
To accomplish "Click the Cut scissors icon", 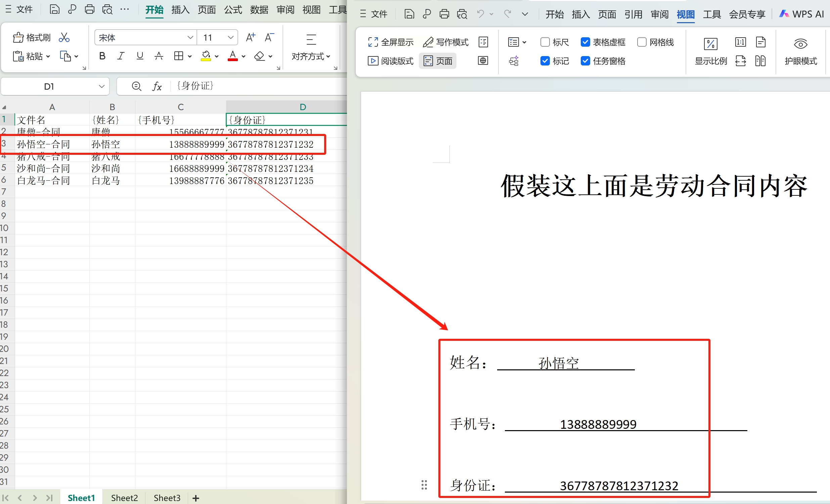I will 64,37.
